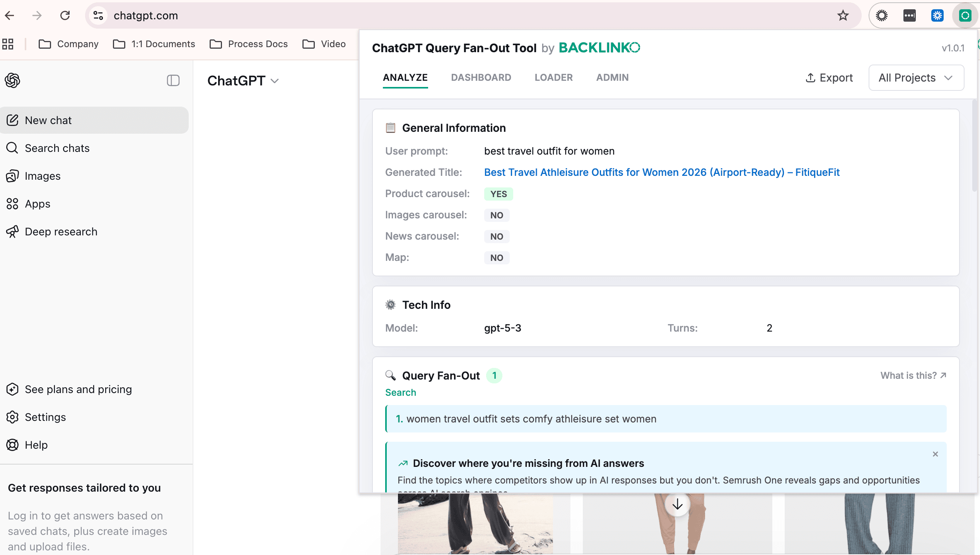Open the Images section in sidebar
The image size is (980, 555).
(x=43, y=176)
